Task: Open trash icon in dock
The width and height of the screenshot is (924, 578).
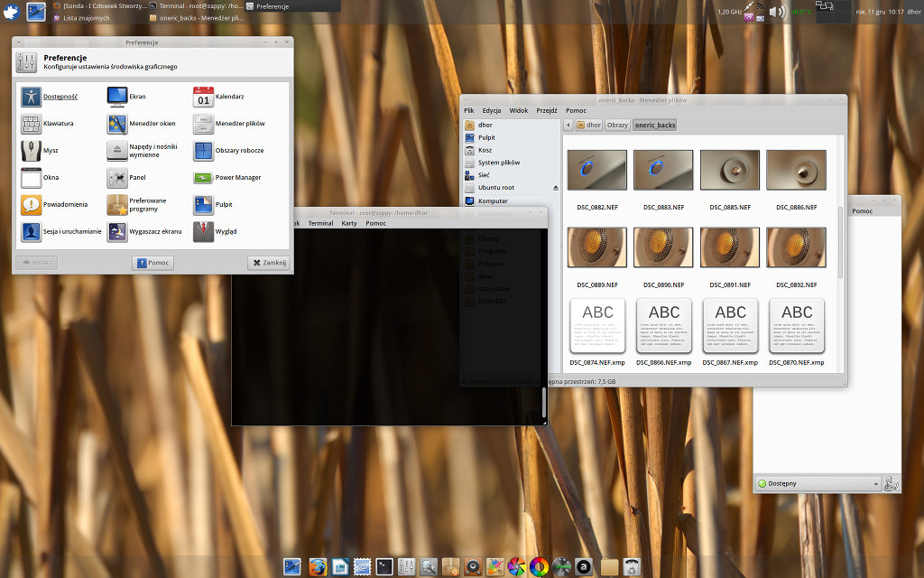Action: 632,567
